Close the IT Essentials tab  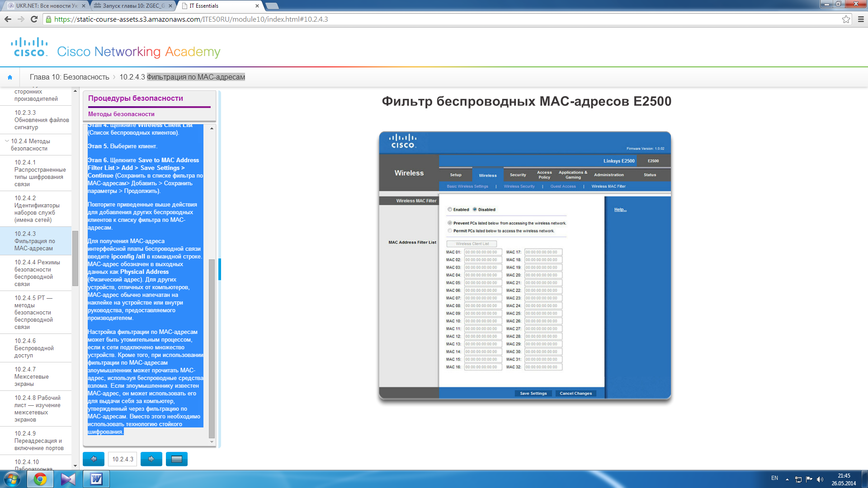tap(257, 6)
